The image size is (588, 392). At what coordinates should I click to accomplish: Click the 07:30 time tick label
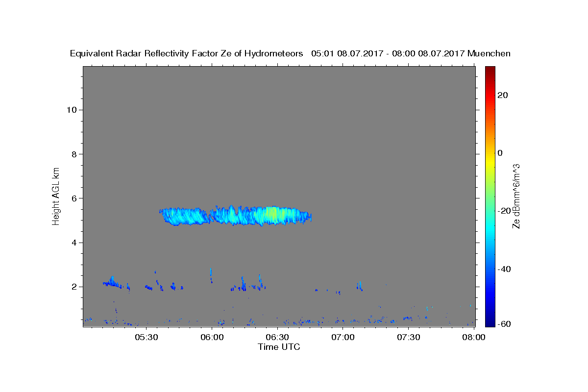coord(409,338)
